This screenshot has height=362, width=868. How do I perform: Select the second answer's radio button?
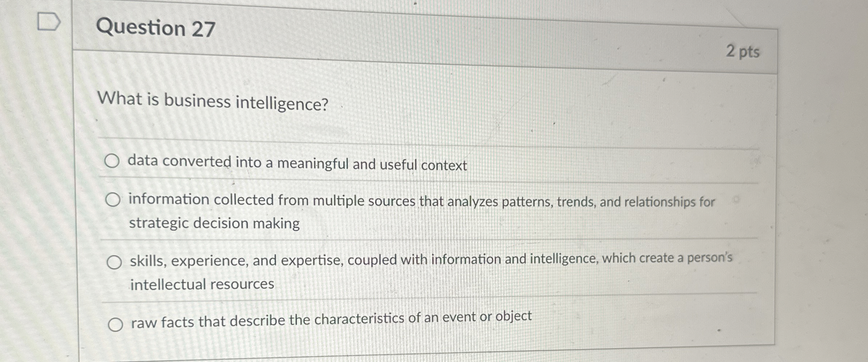coord(114,199)
